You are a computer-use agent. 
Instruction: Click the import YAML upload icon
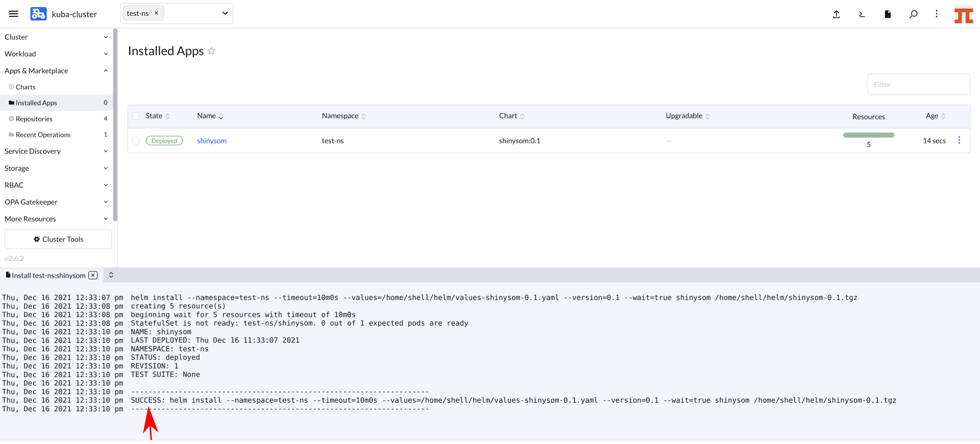pyautogui.click(x=836, y=14)
